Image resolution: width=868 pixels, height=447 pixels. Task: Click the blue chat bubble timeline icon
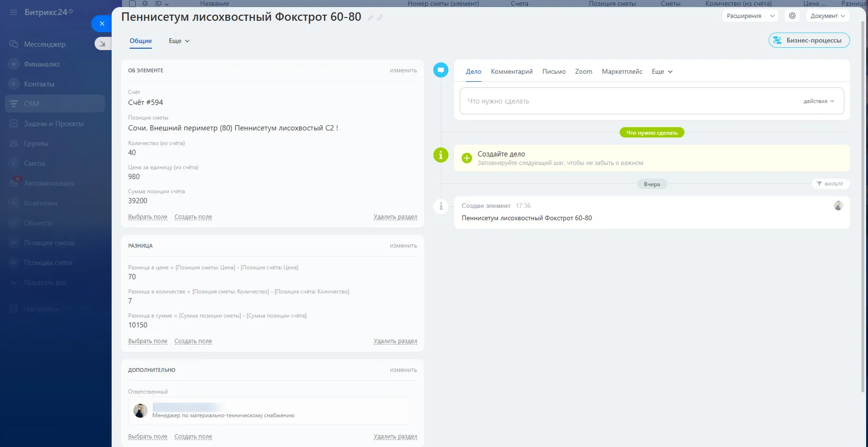(441, 70)
